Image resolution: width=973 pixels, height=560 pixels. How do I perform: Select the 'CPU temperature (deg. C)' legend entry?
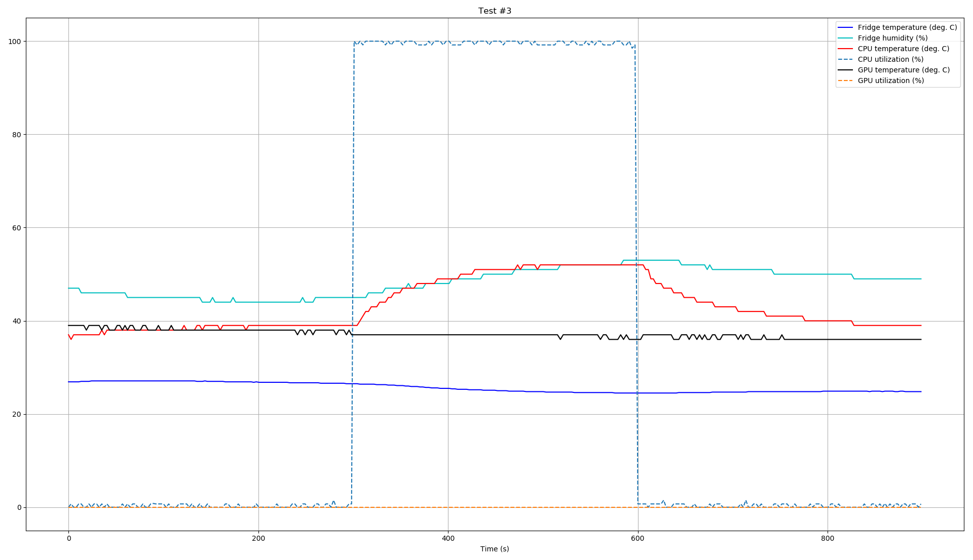[x=903, y=49]
